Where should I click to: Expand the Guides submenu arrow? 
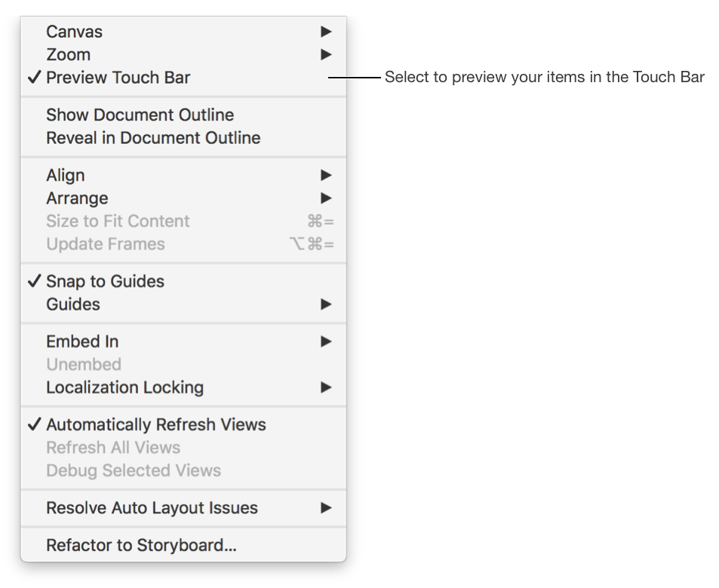pos(325,305)
